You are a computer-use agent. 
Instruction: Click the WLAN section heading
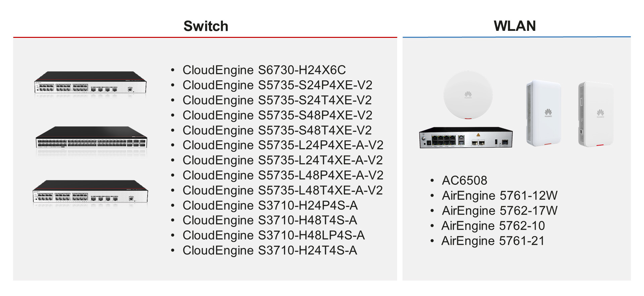[515, 26]
